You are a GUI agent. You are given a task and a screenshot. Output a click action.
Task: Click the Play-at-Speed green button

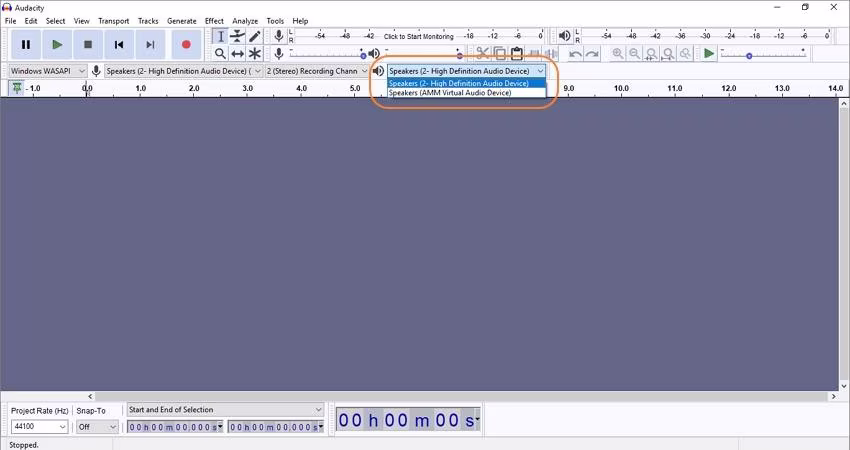click(709, 53)
